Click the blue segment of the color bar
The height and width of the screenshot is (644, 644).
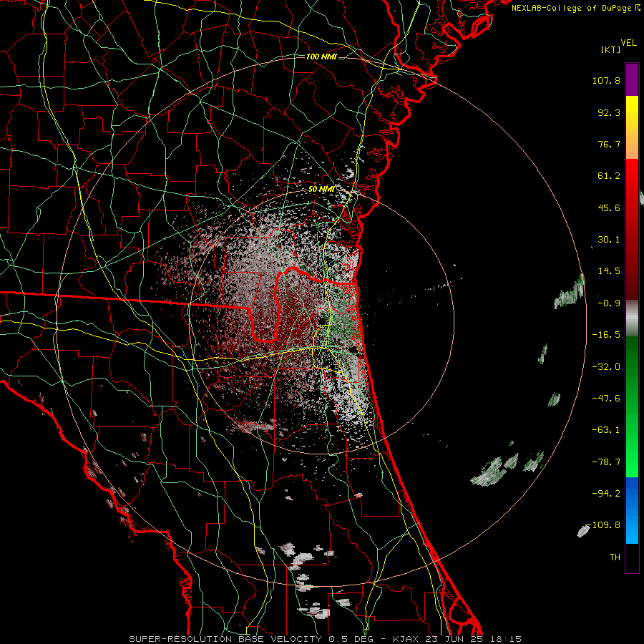632,510
